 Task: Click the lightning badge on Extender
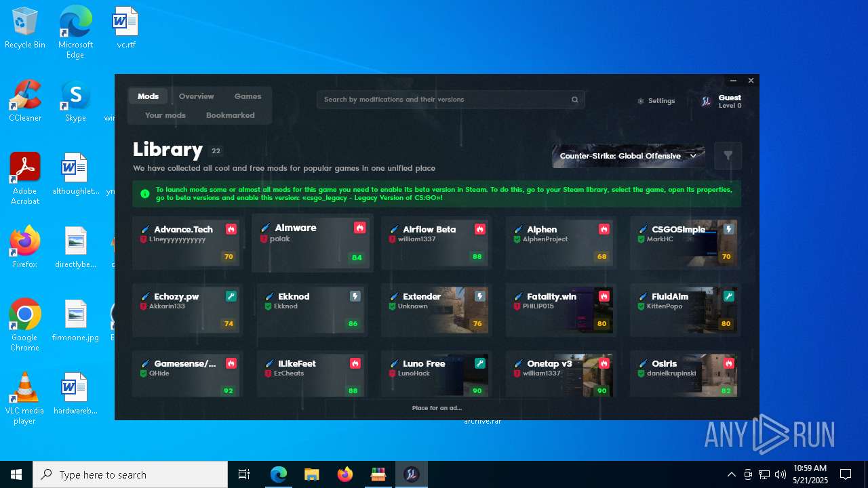click(480, 296)
